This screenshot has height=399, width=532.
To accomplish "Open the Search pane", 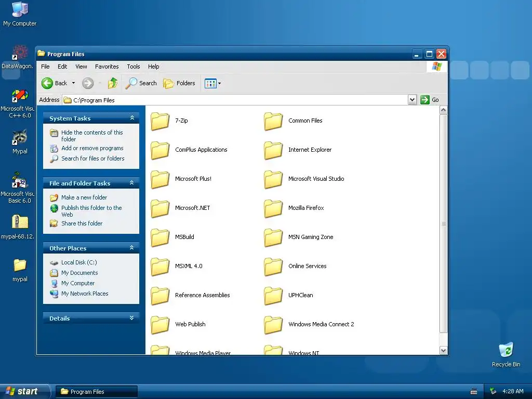I will click(x=141, y=83).
